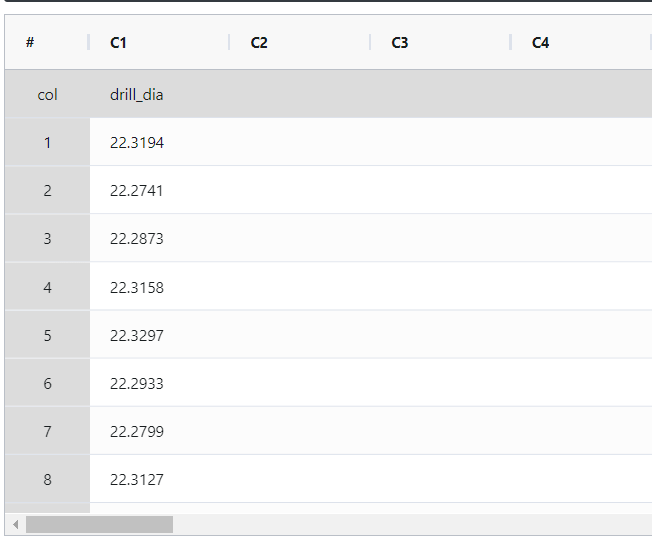Select row header 5
The image size is (652, 541).
(47, 335)
